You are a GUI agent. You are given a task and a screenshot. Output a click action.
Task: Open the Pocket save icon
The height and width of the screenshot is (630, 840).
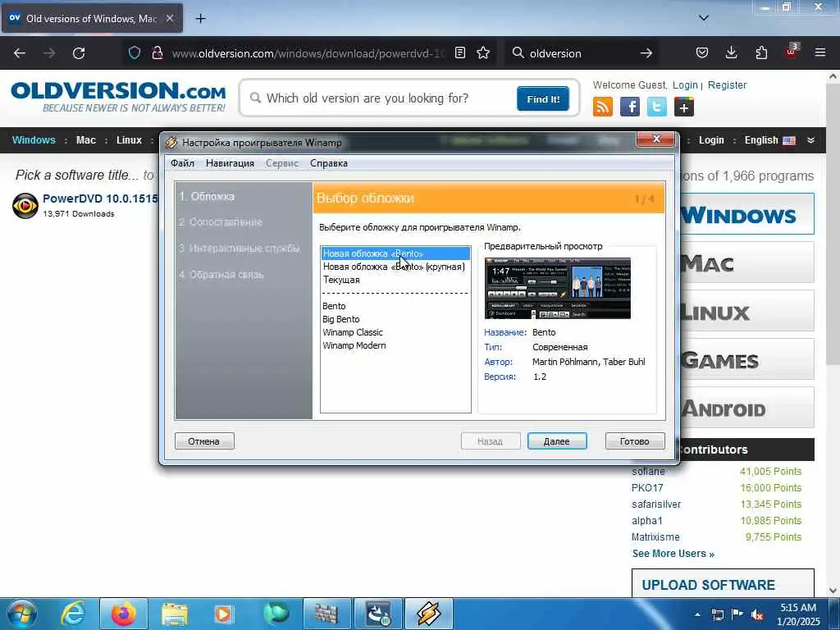(702, 52)
